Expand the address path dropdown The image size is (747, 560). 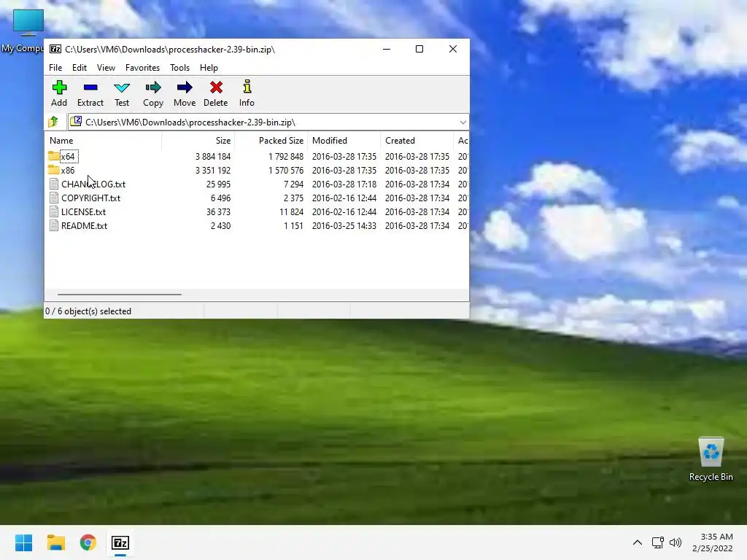point(462,122)
